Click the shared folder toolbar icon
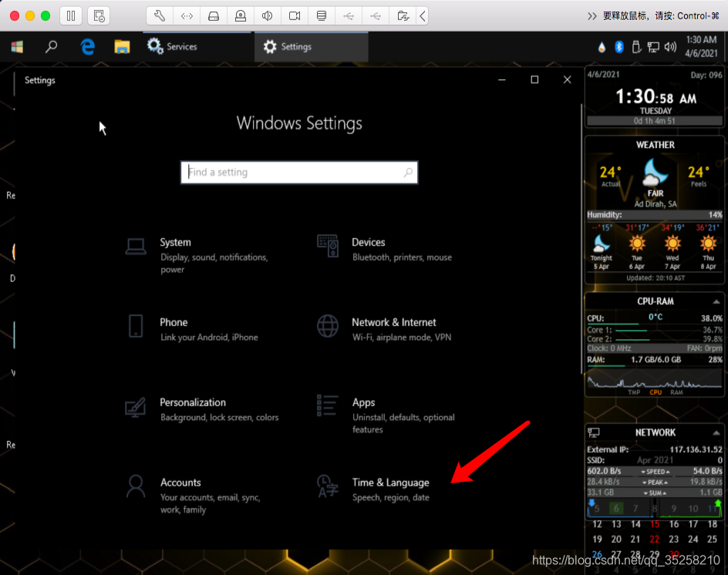The image size is (728, 575). [x=403, y=15]
